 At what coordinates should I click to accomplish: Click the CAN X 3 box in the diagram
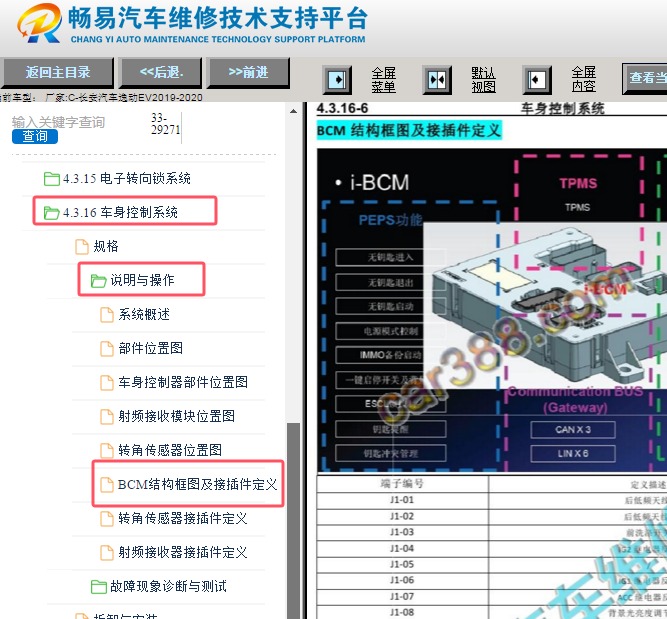click(x=573, y=430)
